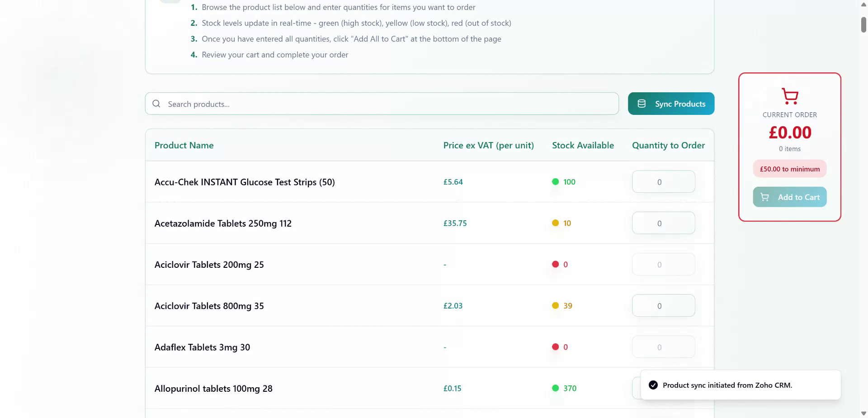Screen dimensions: 868x418
Task: Click the £50.00 to minimum badge
Action: tap(789, 169)
